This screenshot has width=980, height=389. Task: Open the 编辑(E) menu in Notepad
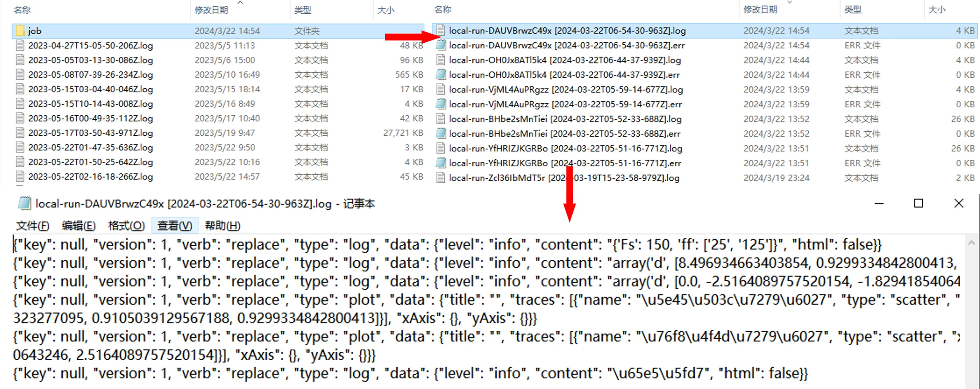79,226
